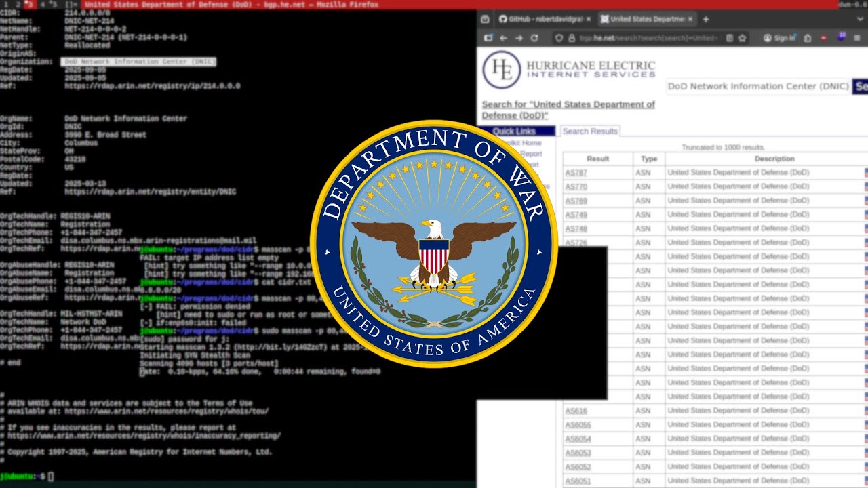868x488 pixels.
Task: Click the bgp.he.net URL address bar
Action: pos(649,38)
